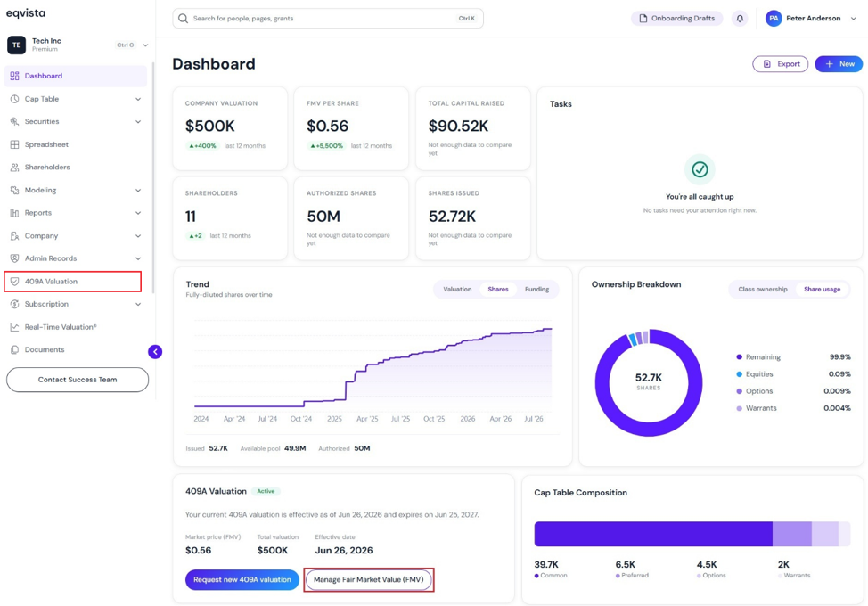
Task: Click the 409A Valuation shield icon
Action: coord(14,281)
